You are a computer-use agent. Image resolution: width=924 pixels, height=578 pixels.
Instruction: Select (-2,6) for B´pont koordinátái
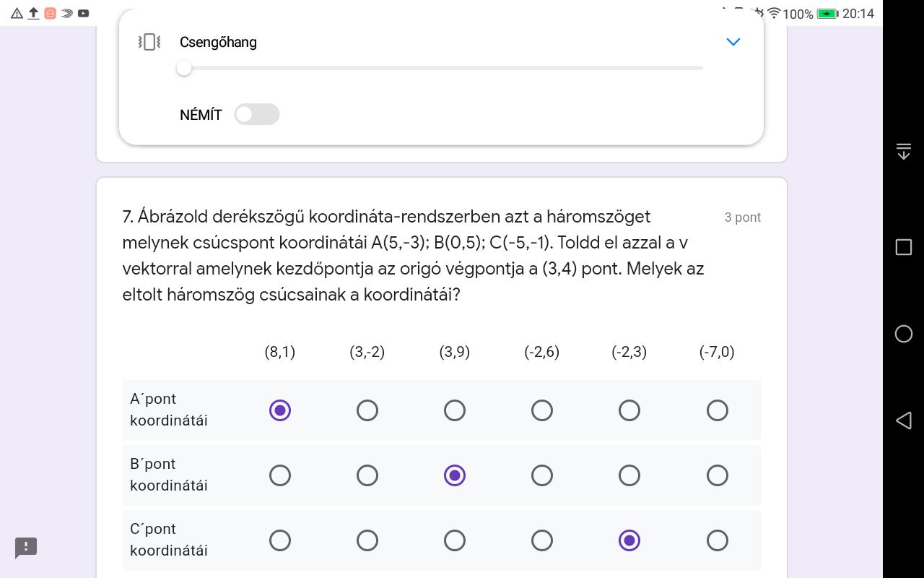tap(542, 475)
